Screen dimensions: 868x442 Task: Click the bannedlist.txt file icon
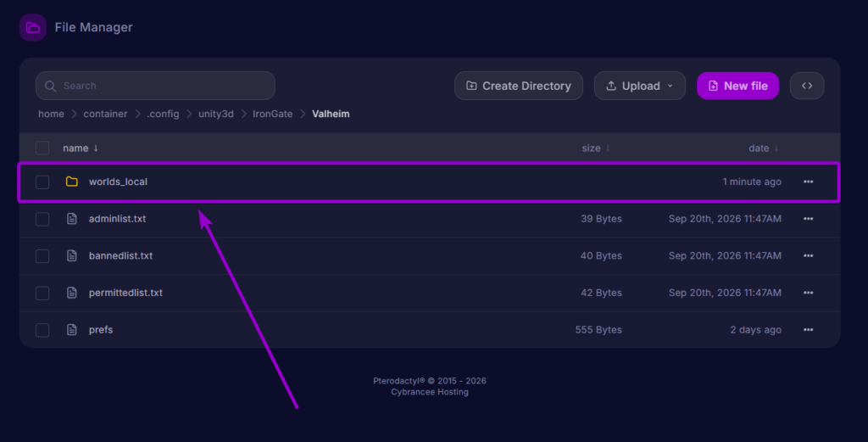click(71, 256)
